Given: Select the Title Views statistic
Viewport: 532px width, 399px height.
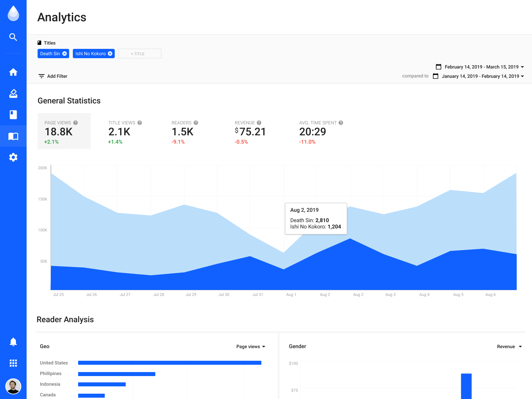Looking at the screenshot, I should click(125, 132).
